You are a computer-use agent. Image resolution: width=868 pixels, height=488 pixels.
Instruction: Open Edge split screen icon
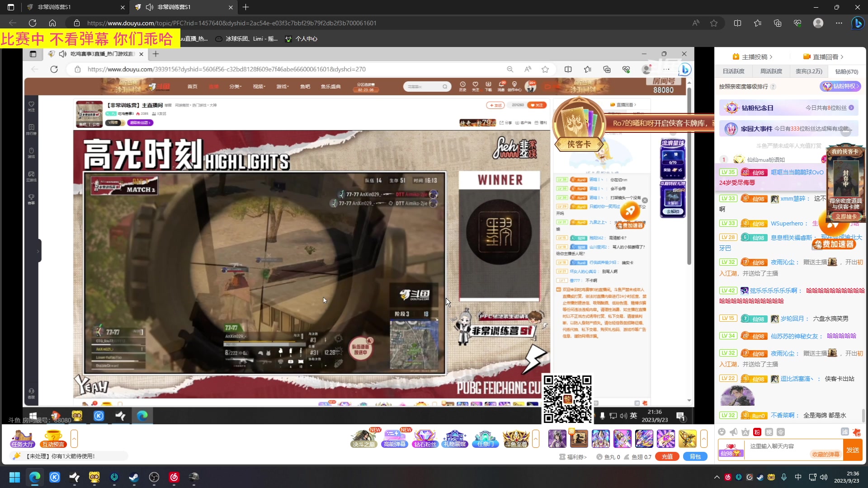737,23
